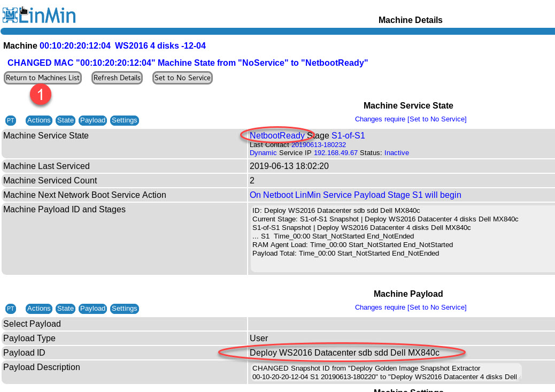
Task: Click the service IP 192.168.49.67 link
Action: tap(335, 153)
